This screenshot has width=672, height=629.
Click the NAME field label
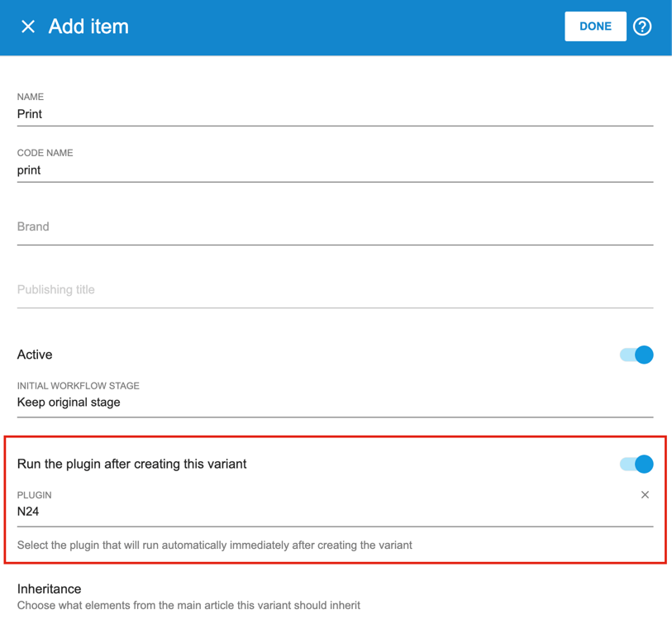[x=31, y=97]
